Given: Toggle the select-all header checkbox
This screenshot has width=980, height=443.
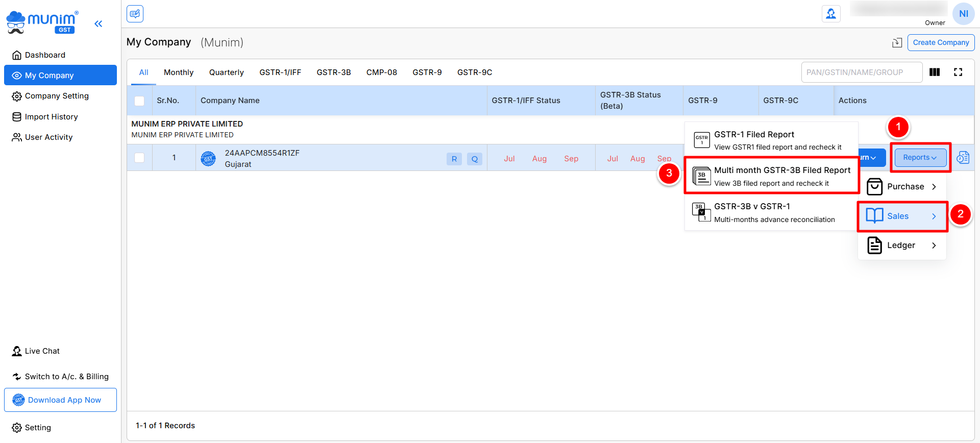Looking at the screenshot, I should 139,101.
